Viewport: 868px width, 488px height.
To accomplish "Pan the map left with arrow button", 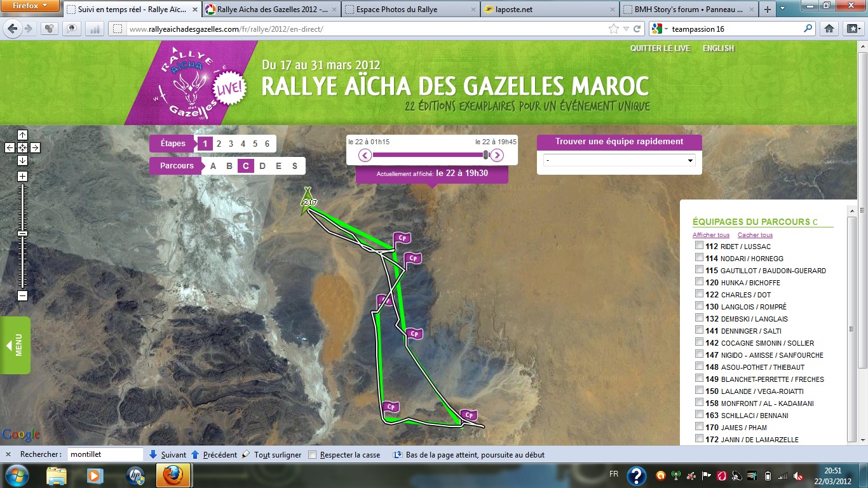I will point(10,147).
